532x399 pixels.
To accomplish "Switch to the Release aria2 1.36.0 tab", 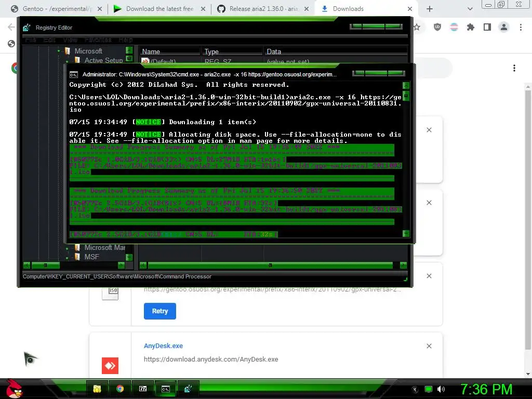I will (x=263, y=9).
